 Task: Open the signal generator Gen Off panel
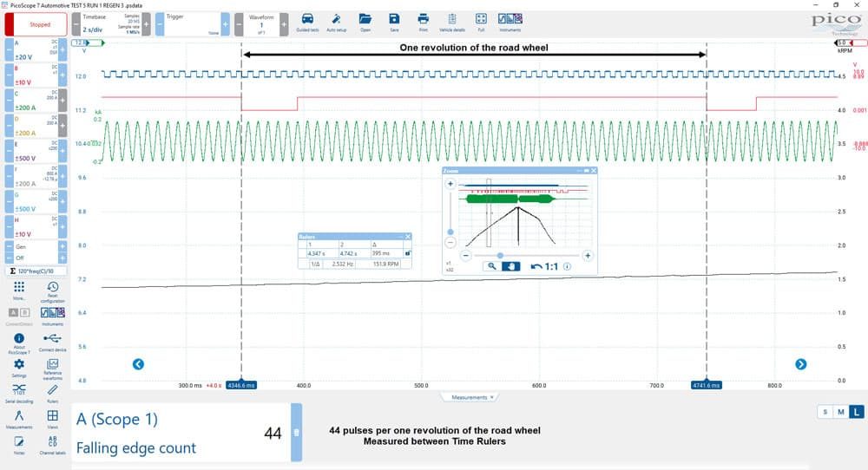point(36,251)
